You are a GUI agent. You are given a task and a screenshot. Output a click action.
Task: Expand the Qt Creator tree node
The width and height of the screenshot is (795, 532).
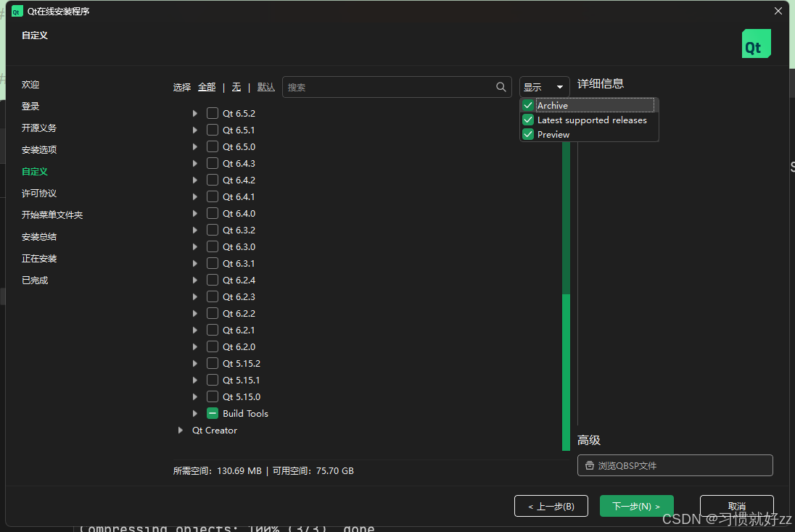point(180,430)
